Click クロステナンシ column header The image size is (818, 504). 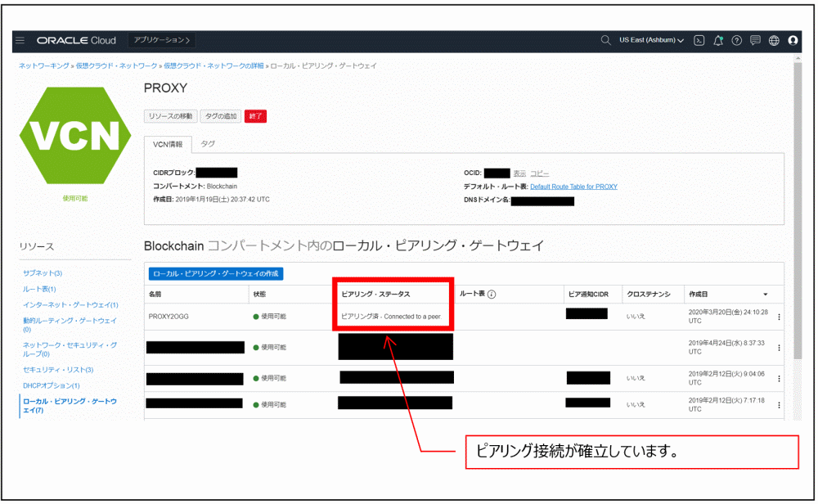(x=649, y=295)
